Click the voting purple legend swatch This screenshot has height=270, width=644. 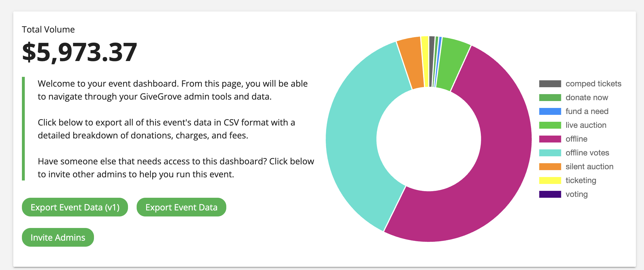[x=550, y=194]
